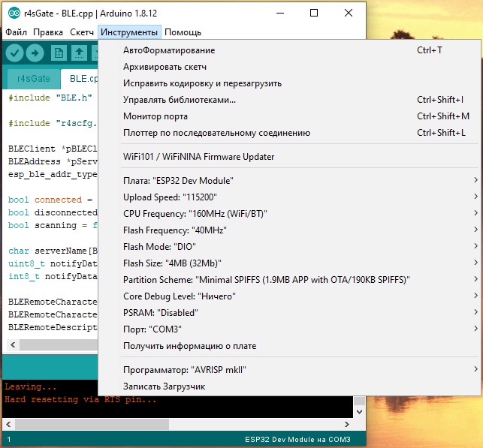483x448 pixels.
Task: Open the Файл menu
Action: 16,32
